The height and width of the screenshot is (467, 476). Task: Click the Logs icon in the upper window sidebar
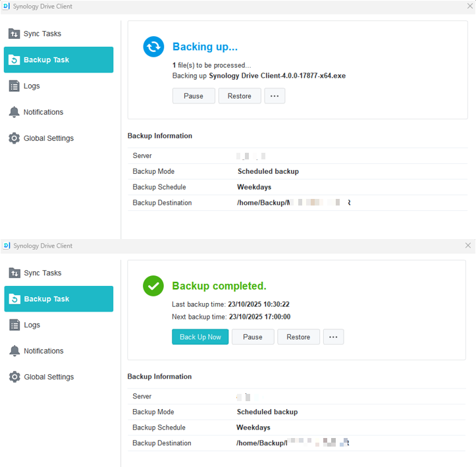point(14,86)
